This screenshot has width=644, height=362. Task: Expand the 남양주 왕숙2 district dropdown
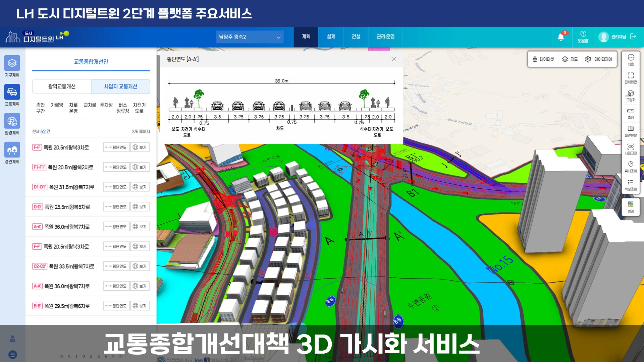click(x=250, y=37)
